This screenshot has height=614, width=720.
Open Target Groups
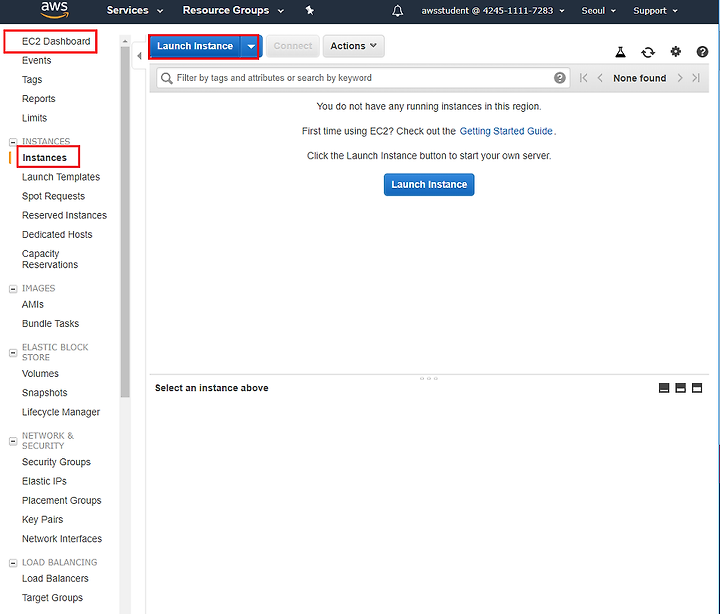(52, 598)
